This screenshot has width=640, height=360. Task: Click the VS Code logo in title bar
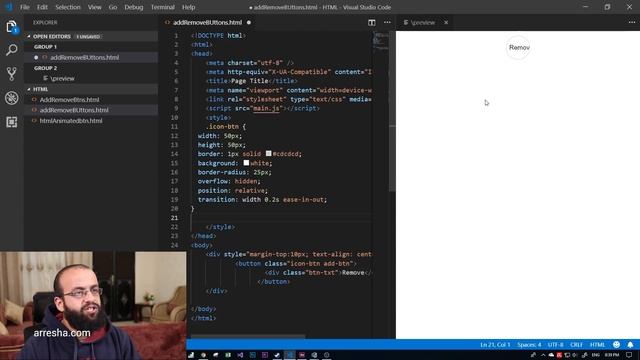(9, 7)
